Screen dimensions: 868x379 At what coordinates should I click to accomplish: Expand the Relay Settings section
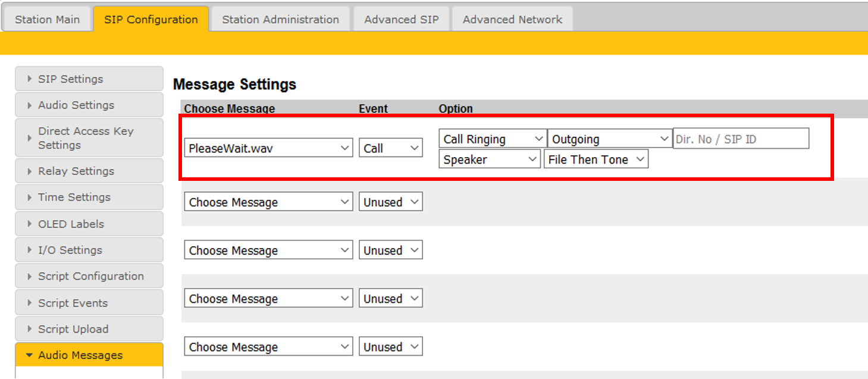coord(89,171)
